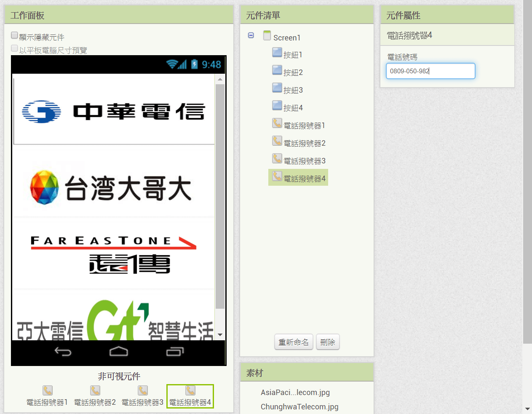Select highlighted 電話撥號器4 label in tree
532x414 pixels.
pos(305,179)
